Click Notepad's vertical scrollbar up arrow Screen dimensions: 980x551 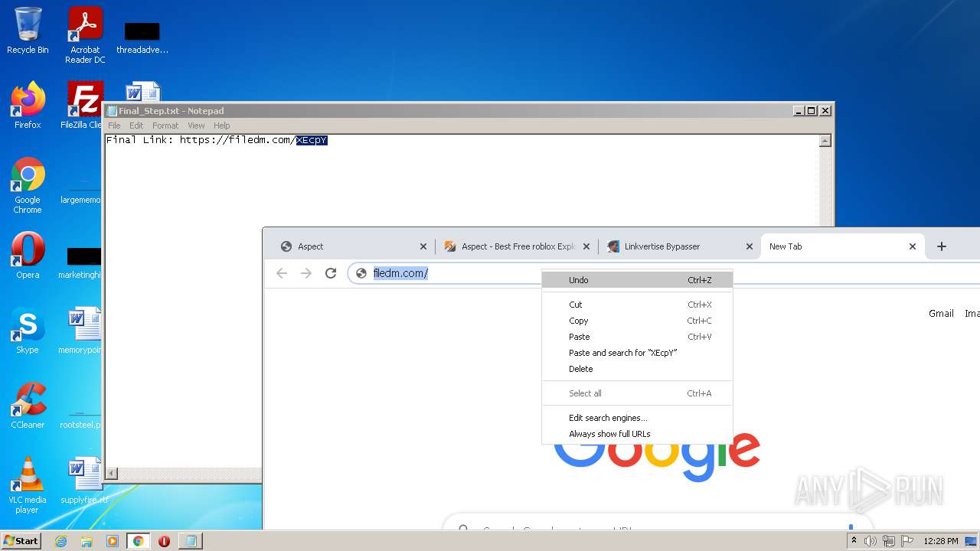825,141
